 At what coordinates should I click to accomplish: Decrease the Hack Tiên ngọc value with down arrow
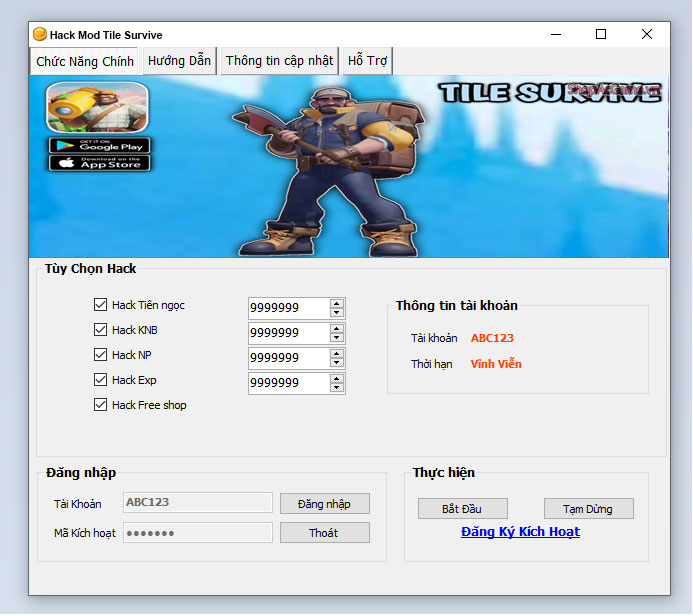click(337, 312)
